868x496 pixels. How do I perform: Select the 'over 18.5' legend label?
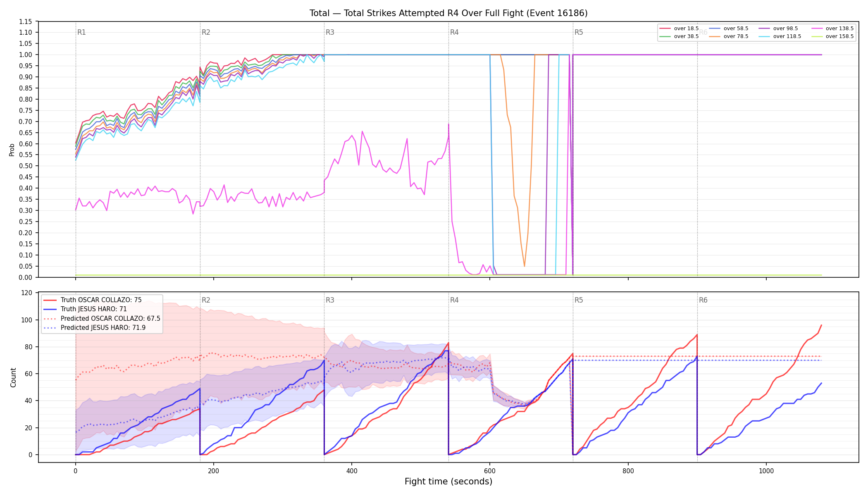coord(686,29)
